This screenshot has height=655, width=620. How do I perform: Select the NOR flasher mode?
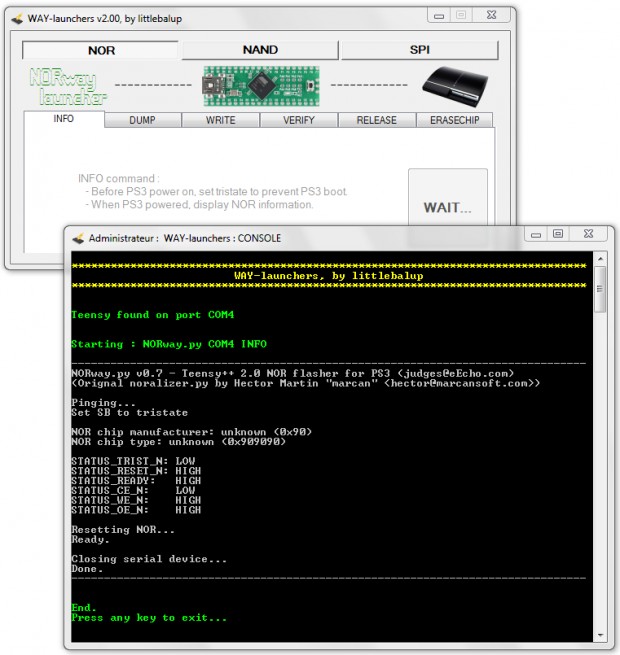point(100,50)
